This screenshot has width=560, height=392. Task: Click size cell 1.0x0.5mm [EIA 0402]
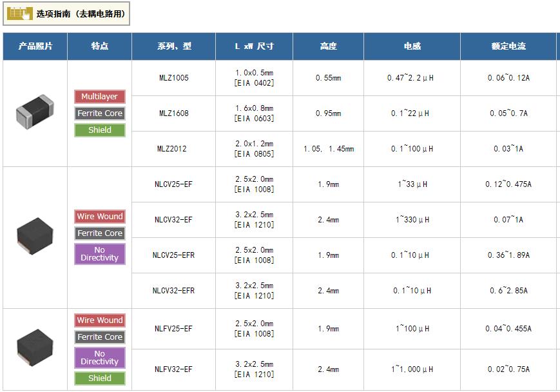255,78
